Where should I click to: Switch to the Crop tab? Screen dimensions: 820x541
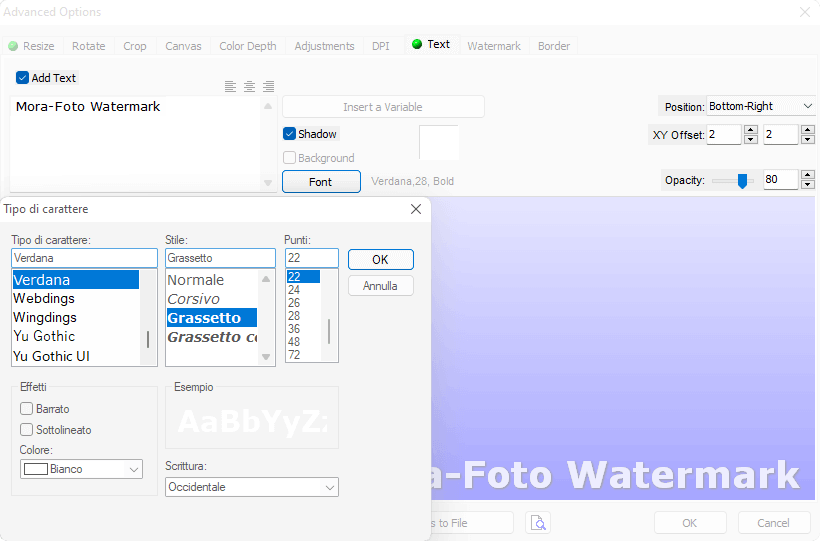coord(135,46)
